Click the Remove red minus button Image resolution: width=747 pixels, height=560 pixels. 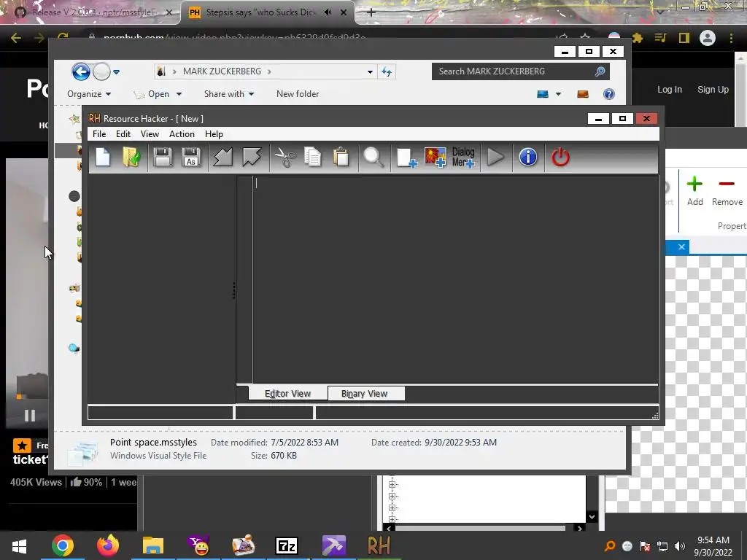pos(727,191)
